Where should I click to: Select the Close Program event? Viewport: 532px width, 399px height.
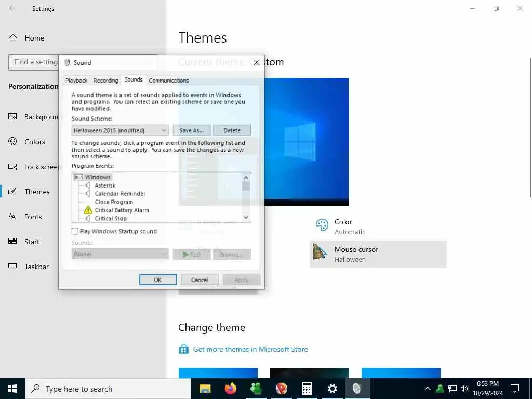pos(114,202)
